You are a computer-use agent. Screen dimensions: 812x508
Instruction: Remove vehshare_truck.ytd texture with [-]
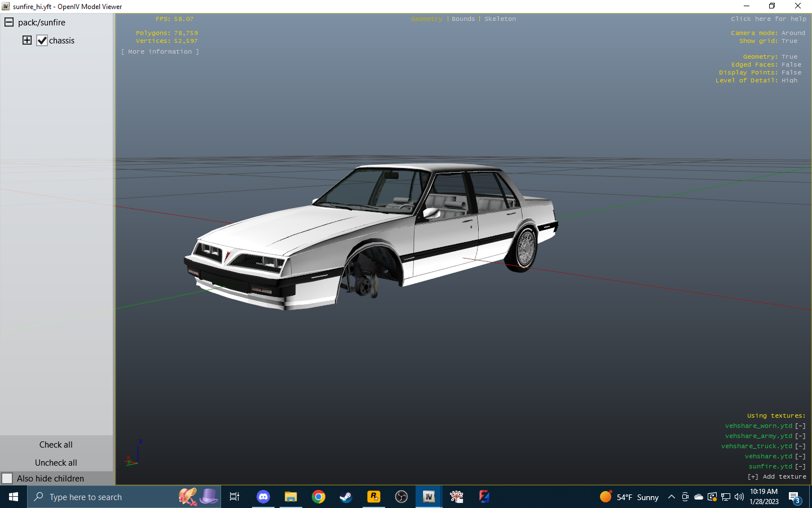click(x=801, y=446)
